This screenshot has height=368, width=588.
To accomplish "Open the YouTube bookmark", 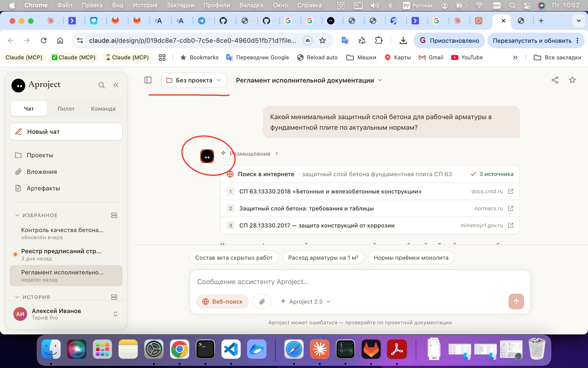I will 467,57.
